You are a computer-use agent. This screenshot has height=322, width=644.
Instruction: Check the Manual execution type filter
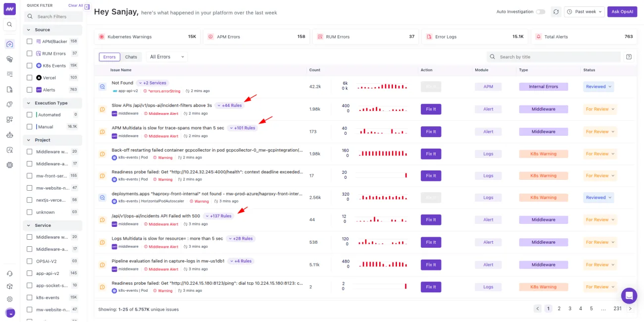[x=30, y=127]
